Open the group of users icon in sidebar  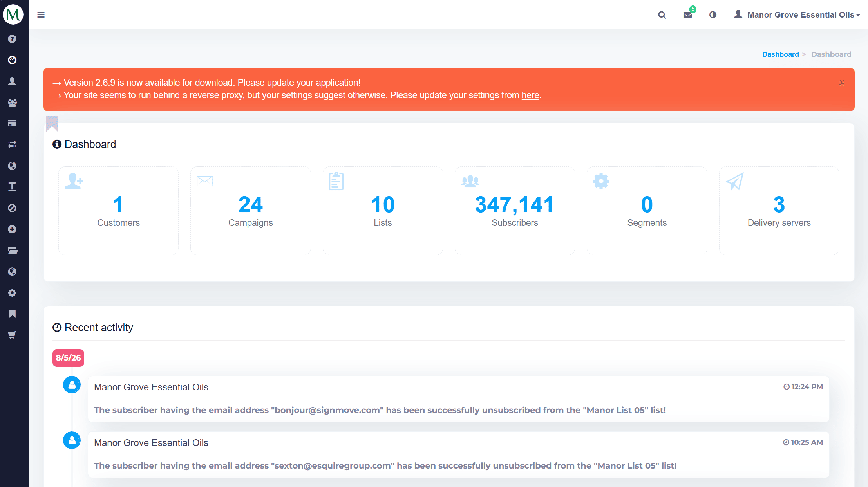(x=12, y=103)
